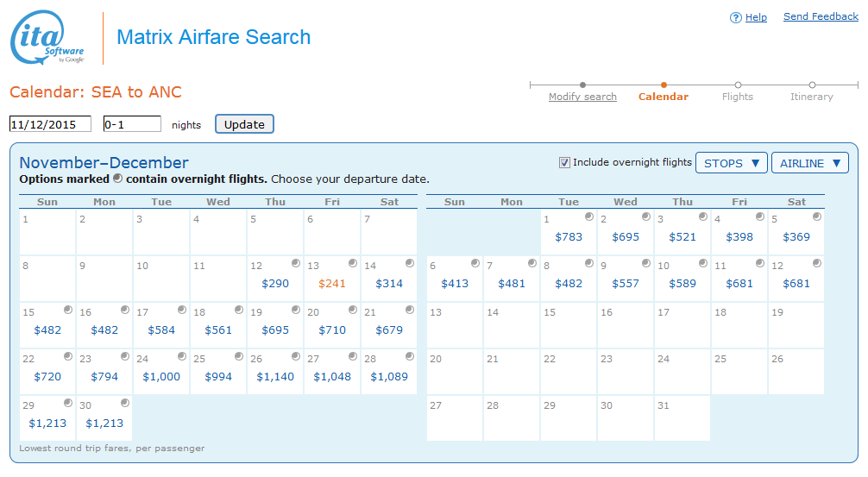
Task: Click overnight flight icon on December 12
Action: click(x=816, y=263)
